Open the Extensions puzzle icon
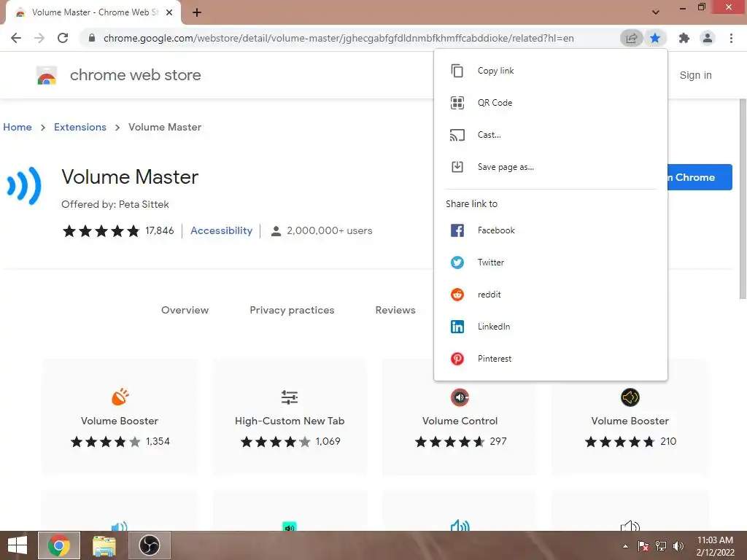The height and width of the screenshot is (560, 747). coord(684,38)
